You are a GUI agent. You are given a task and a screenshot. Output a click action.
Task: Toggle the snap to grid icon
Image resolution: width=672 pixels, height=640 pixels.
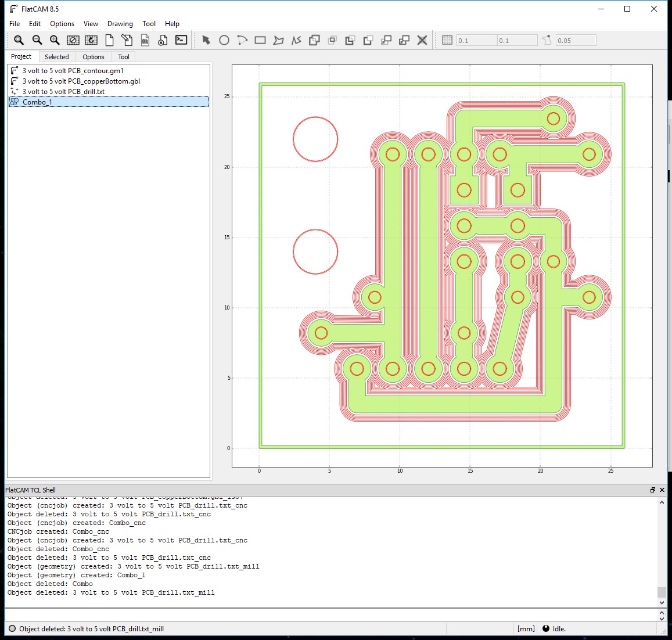tap(447, 40)
